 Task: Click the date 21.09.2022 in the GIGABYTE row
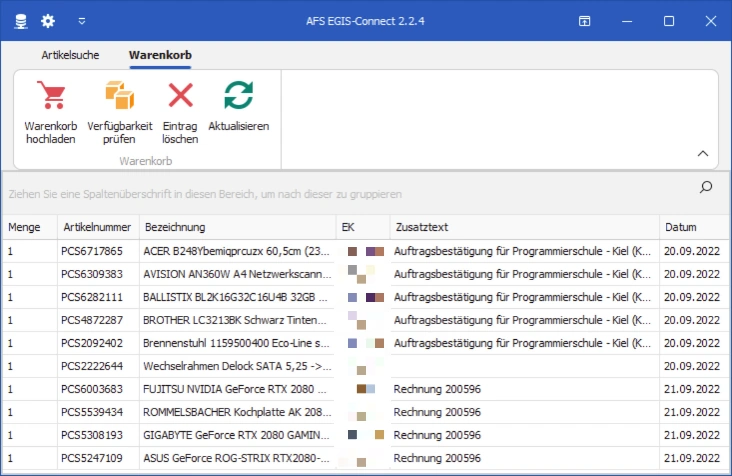point(692,435)
